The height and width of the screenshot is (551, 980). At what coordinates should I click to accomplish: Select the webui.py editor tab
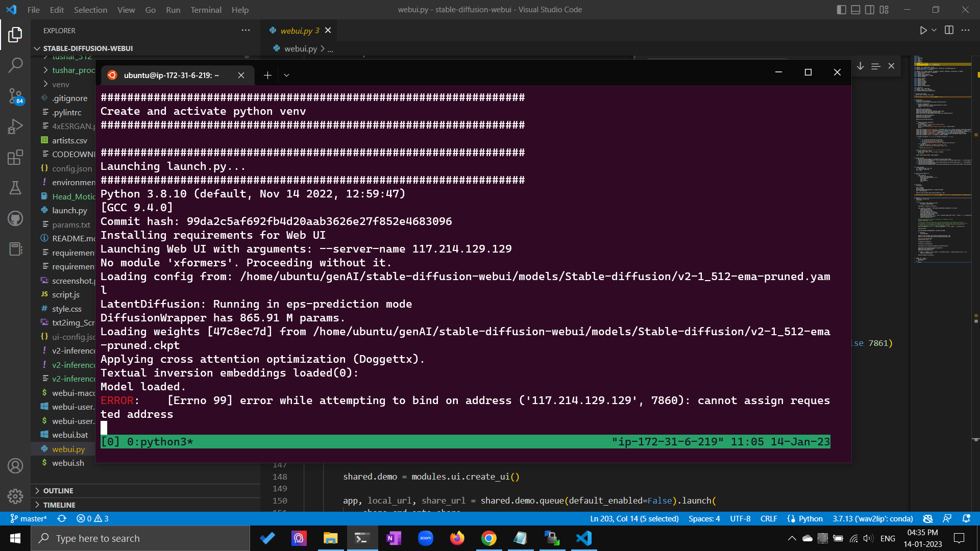(x=300, y=30)
